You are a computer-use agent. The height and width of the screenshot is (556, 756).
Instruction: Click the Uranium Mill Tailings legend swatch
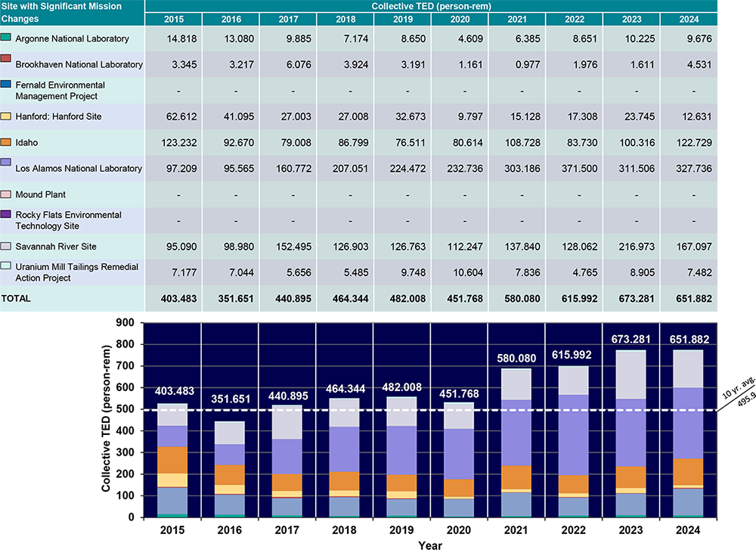pos(6,266)
